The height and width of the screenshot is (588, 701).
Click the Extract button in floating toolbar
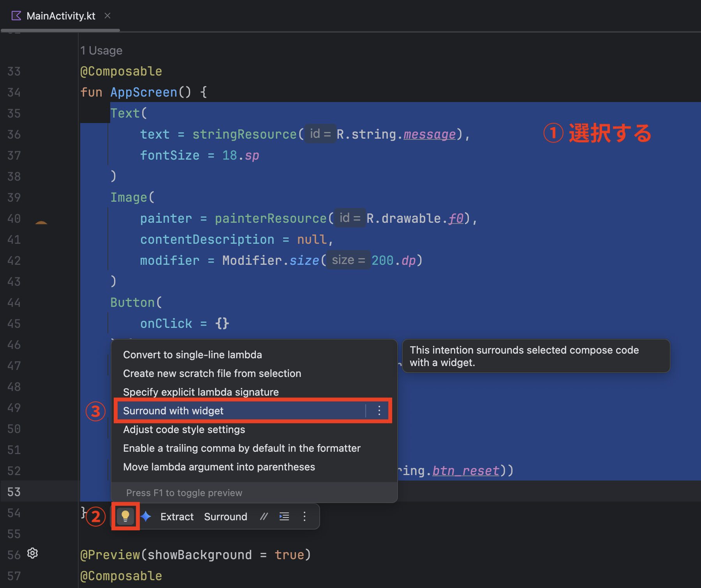177,516
